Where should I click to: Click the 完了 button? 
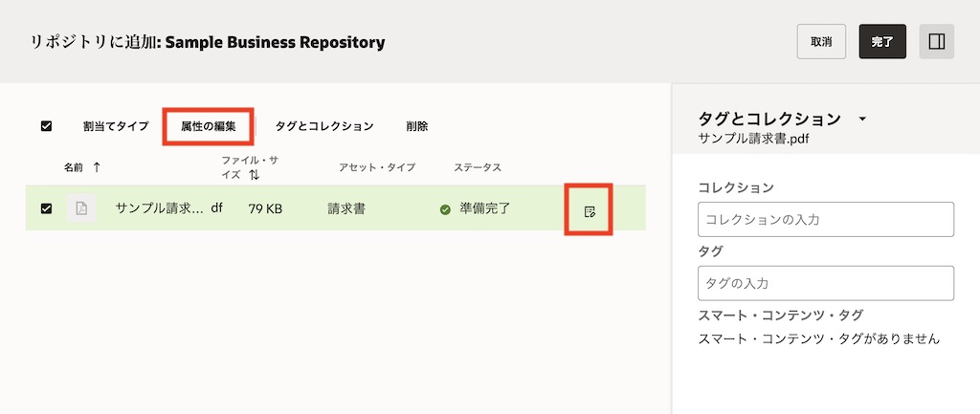pyautogui.click(x=882, y=42)
